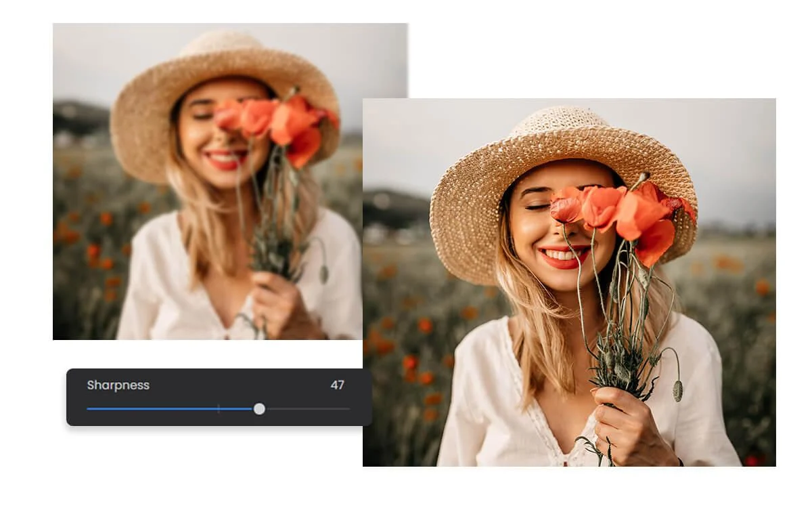Click the midpoint tick on the slider track

[219, 409]
